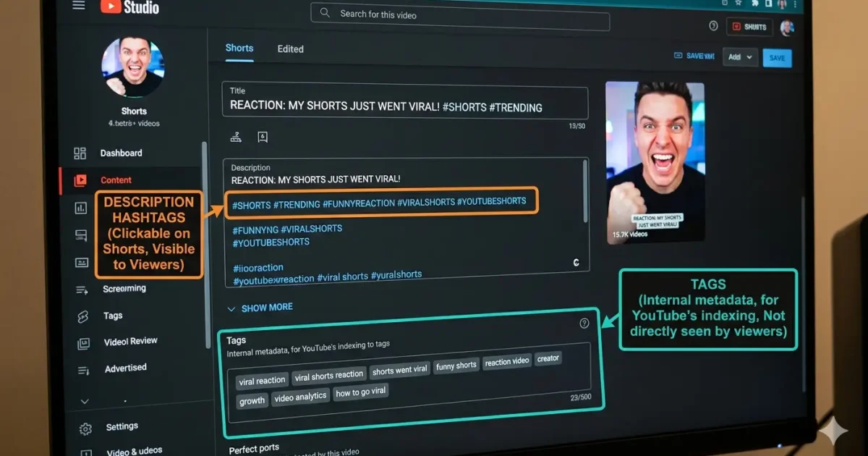
Task: Open Tags in the sidebar
Action: coord(112,316)
